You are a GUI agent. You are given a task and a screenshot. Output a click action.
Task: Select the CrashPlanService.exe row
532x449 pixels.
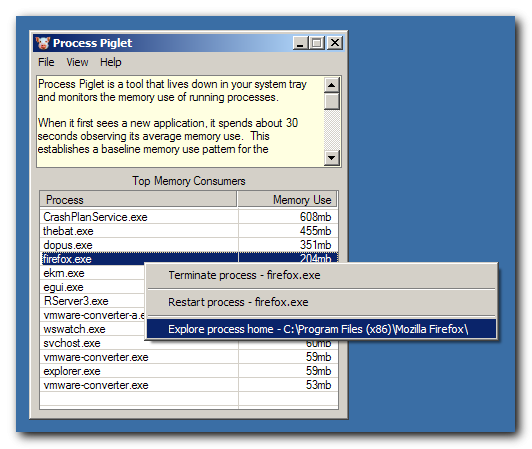click(189, 217)
